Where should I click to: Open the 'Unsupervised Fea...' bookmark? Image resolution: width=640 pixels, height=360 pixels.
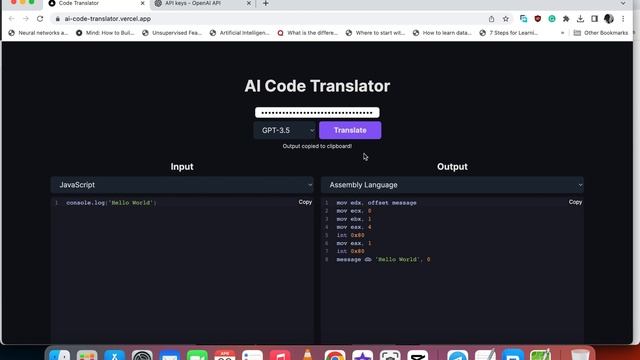[x=172, y=33]
